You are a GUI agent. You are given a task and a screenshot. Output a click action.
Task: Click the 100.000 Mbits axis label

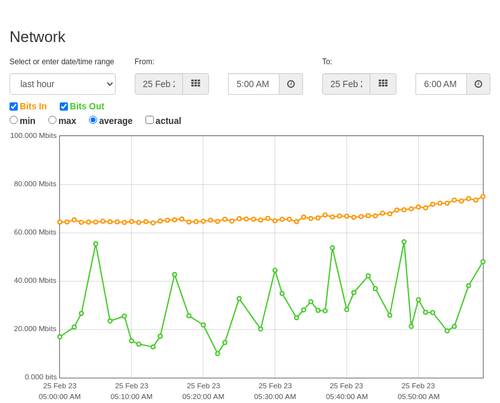point(33,136)
